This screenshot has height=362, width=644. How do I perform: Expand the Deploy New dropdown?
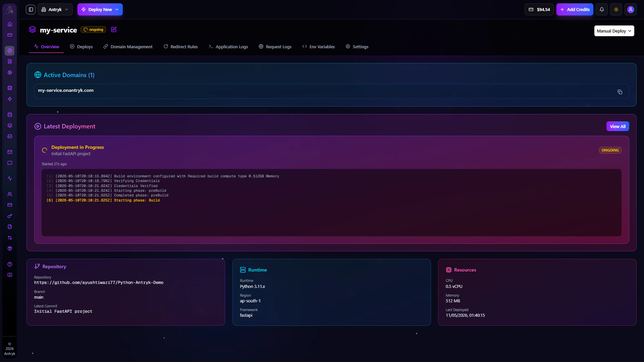point(100,9)
